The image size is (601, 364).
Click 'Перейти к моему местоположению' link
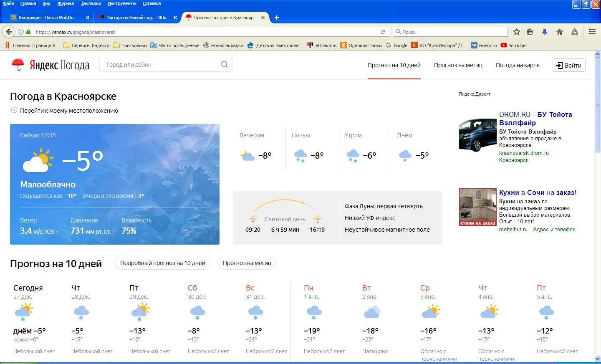(69, 111)
